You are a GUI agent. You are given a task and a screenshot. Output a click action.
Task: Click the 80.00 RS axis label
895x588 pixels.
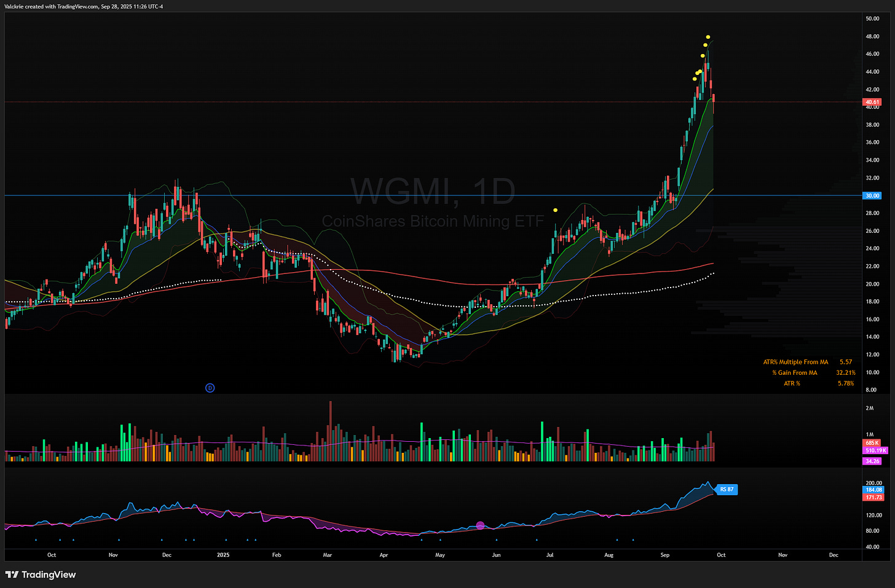pyautogui.click(x=872, y=531)
